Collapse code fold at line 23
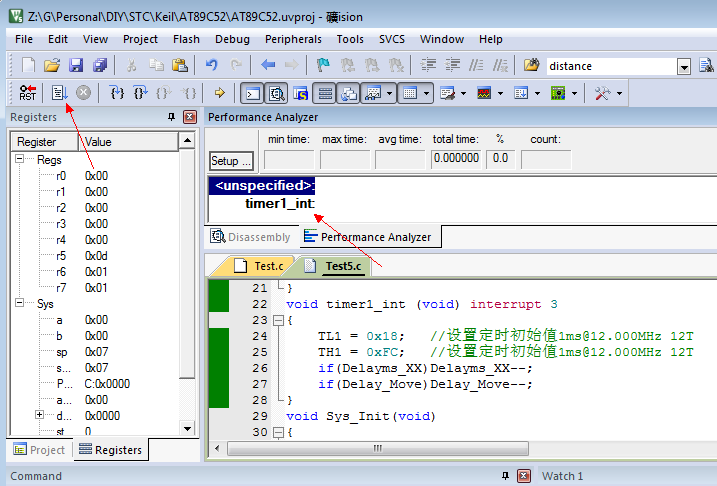Viewport: 717px width, 486px height. point(278,320)
